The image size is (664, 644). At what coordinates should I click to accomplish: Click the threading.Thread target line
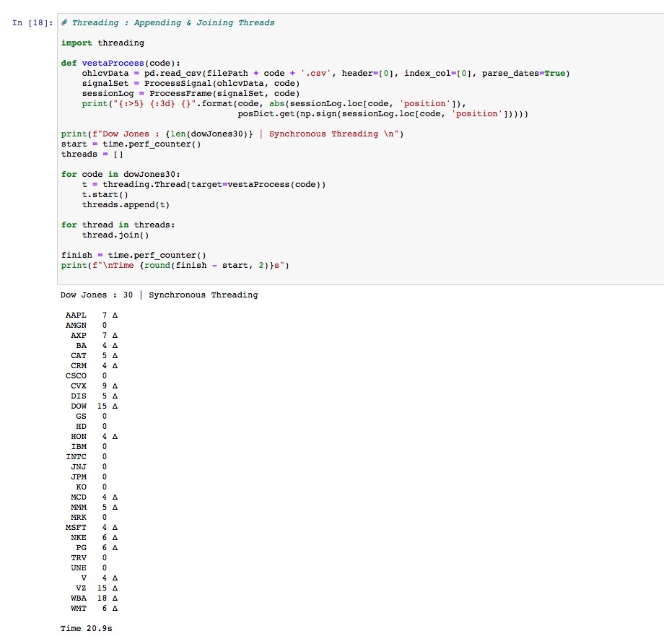(x=204, y=184)
